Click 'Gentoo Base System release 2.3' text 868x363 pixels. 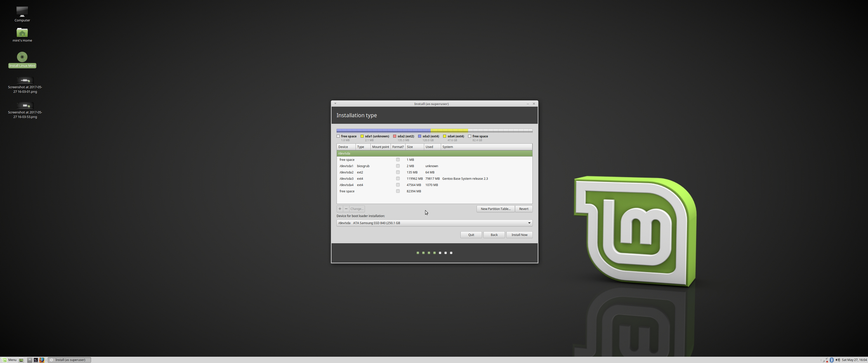pos(465,178)
